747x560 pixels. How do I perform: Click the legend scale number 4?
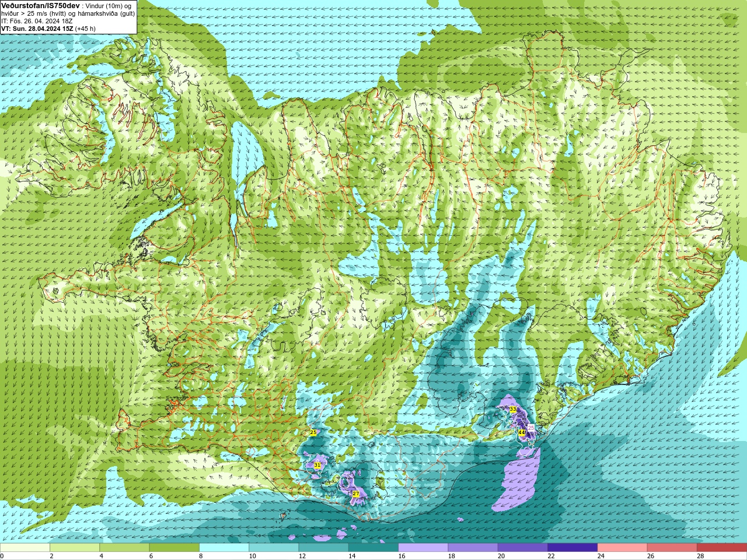tap(102, 556)
